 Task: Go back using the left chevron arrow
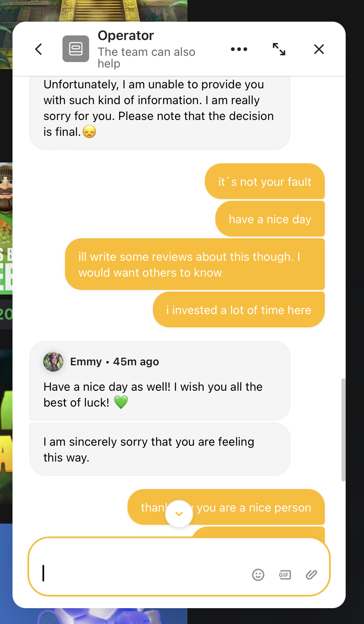(39, 49)
